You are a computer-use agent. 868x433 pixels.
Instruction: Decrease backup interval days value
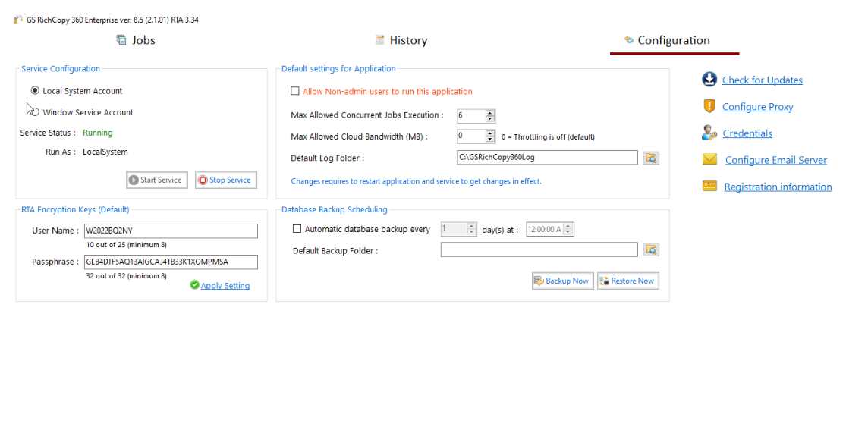tap(472, 232)
